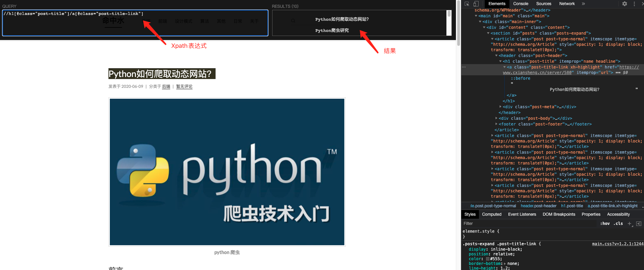Expand the border-bottom shorthand property triangle

(x=505, y=264)
